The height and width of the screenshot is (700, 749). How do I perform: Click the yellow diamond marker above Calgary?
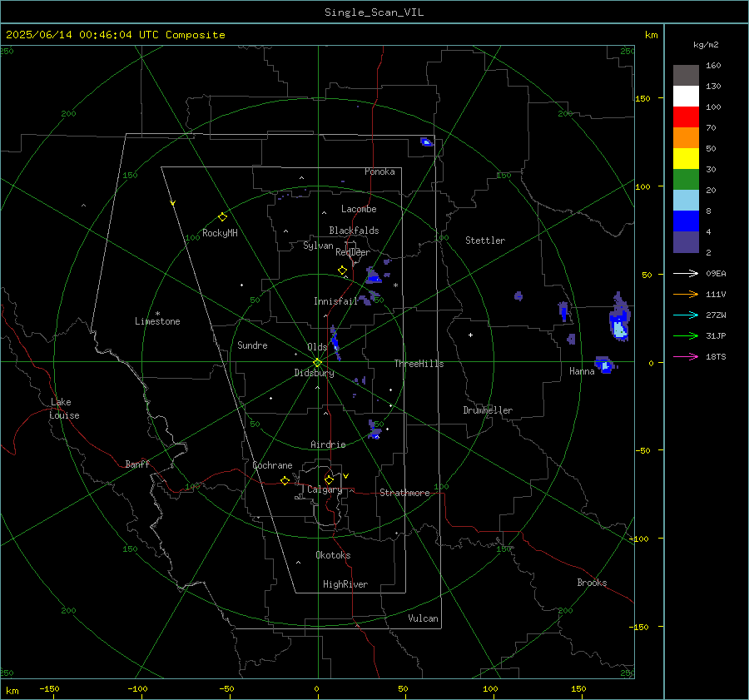pyautogui.click(x=329, y=479)
